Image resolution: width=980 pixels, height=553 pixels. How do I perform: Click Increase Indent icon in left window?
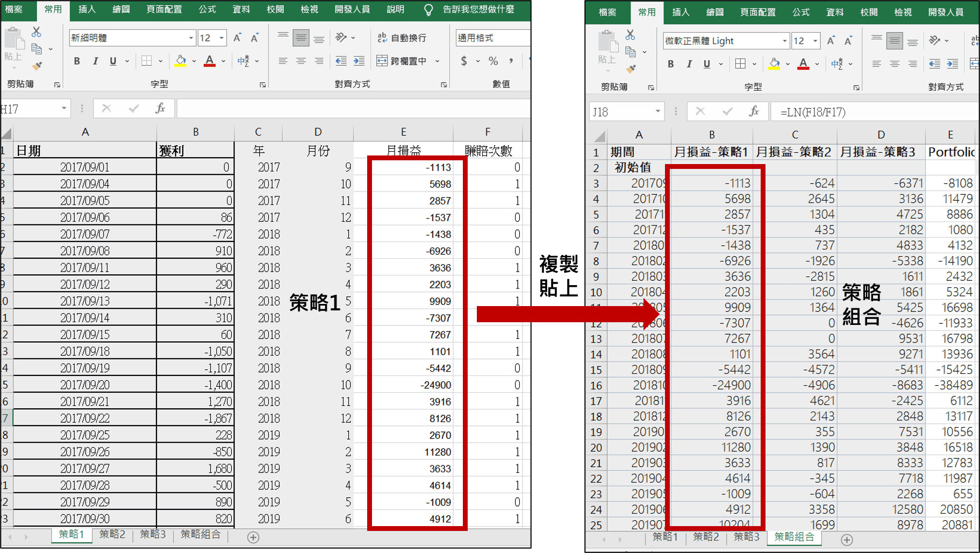click(x=359, y=61)
